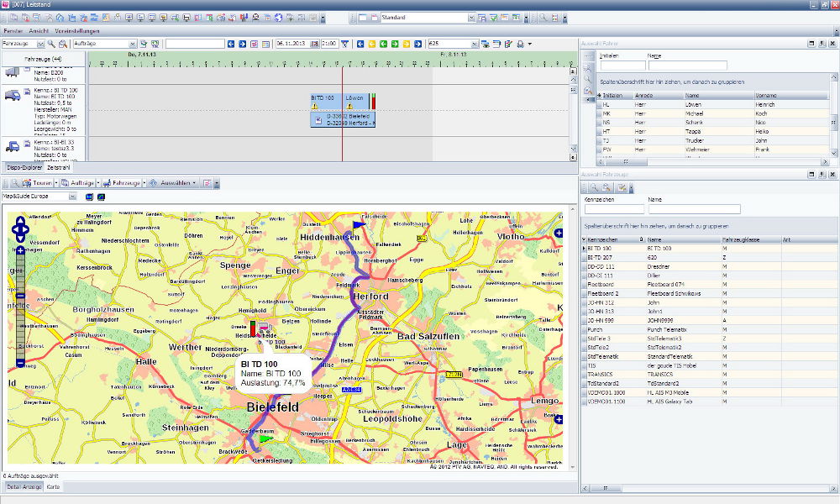The image size is (840, 504).
Task: Click the magnifier icon in the Auswahl Fahrer side toolbar
Action: tap(588, 79)
